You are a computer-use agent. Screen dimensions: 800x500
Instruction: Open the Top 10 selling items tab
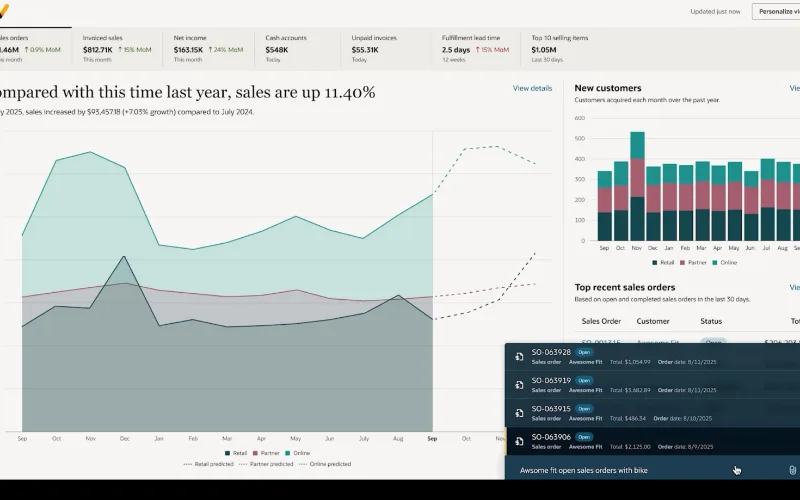(x=560, y=48)
